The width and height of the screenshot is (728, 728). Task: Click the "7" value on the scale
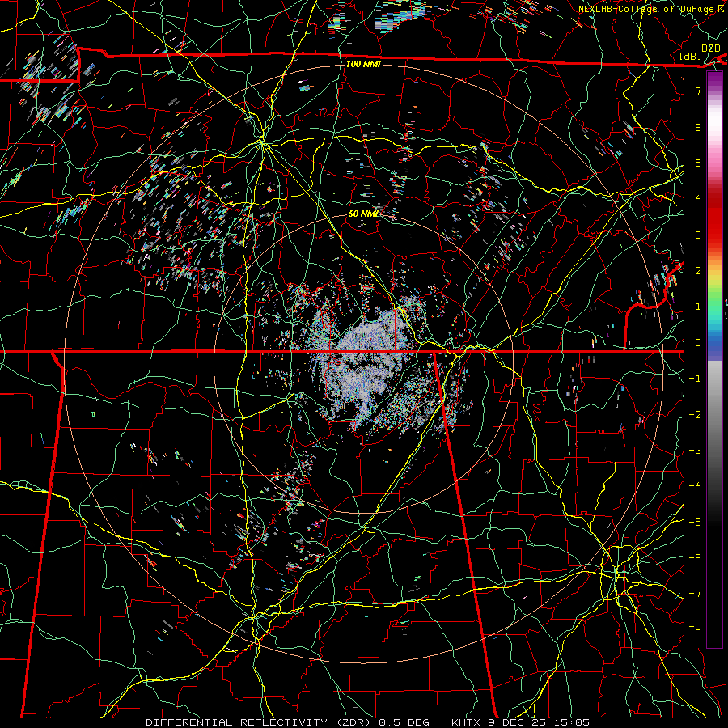tap(698, 91)
